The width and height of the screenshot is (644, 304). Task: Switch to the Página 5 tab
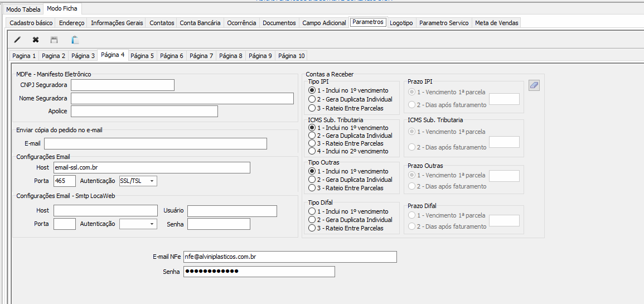coord(142,56)
